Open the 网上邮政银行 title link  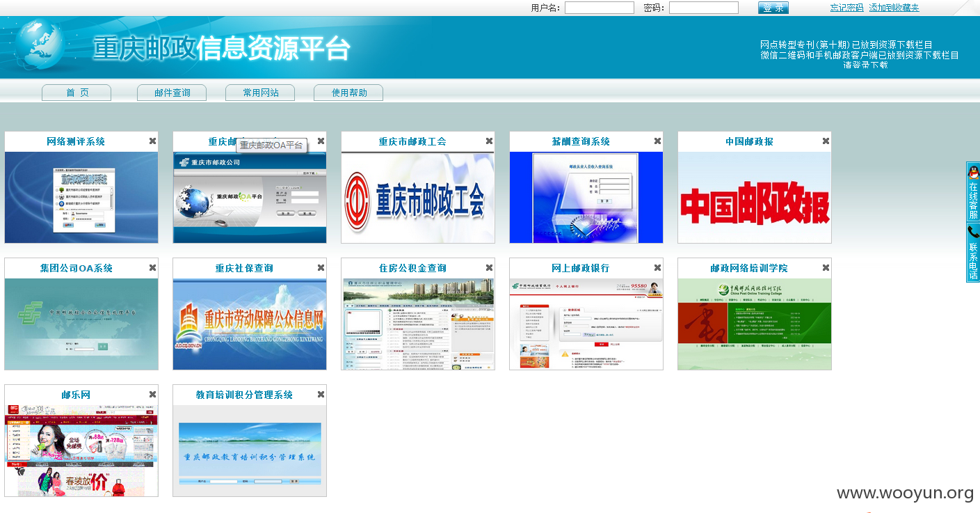point(581,268)
